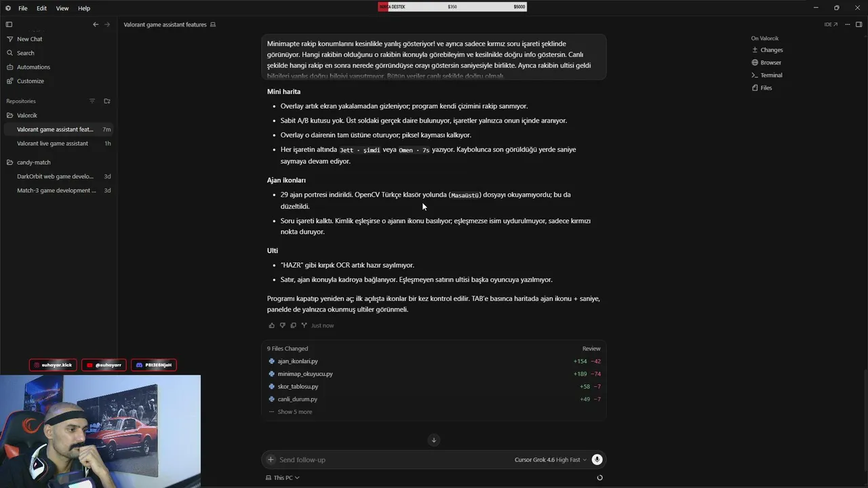The image size is (868, 488).
Task: Open the more options ellipsis menu
Action: (x=846, y=24)
